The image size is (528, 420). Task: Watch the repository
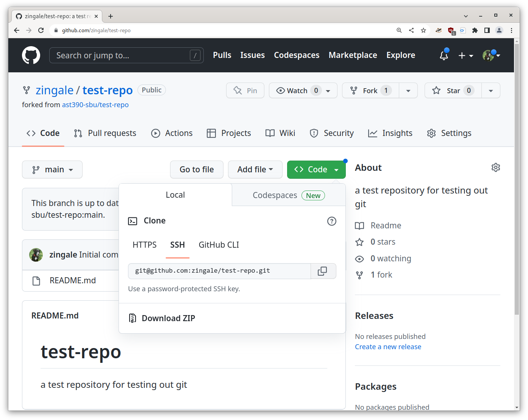(298, 90)
